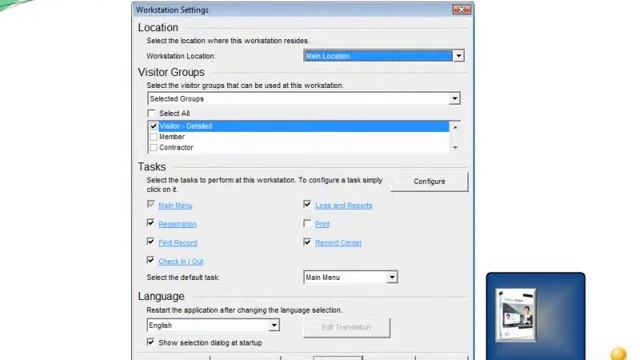Viewport: 640px width, 360px height.
Task: Open the default task Main Menu dropdown
Action: tap(350, 277)
